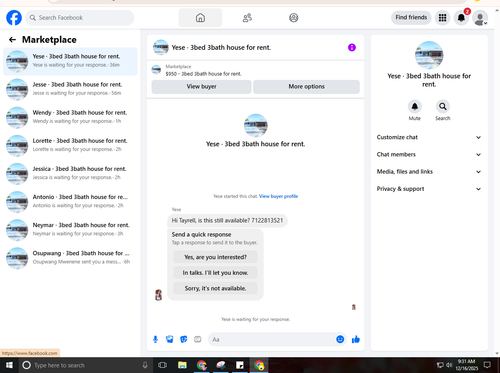Image resolution: width=500 pixels, height=373 pixels.
Task: Click the Search in conversation icon
Action: pos(443,106)
